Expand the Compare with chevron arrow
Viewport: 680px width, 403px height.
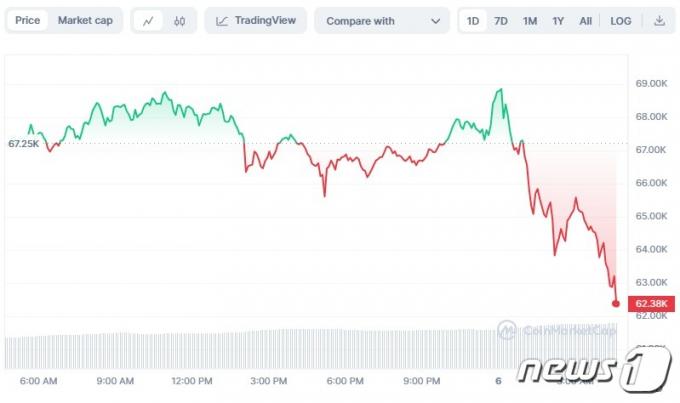435,21
